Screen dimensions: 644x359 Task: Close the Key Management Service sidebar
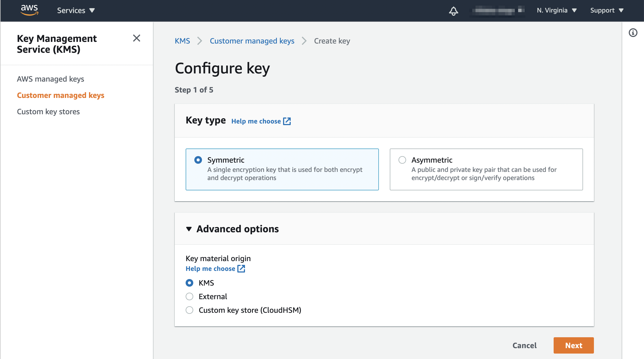click(x=136, y=38)
